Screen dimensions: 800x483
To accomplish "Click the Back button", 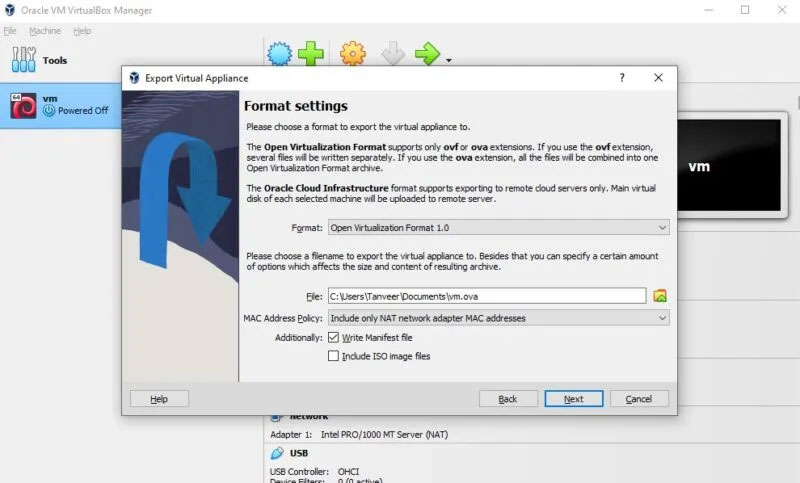I will pyautogui.click(x=508, y=399).
